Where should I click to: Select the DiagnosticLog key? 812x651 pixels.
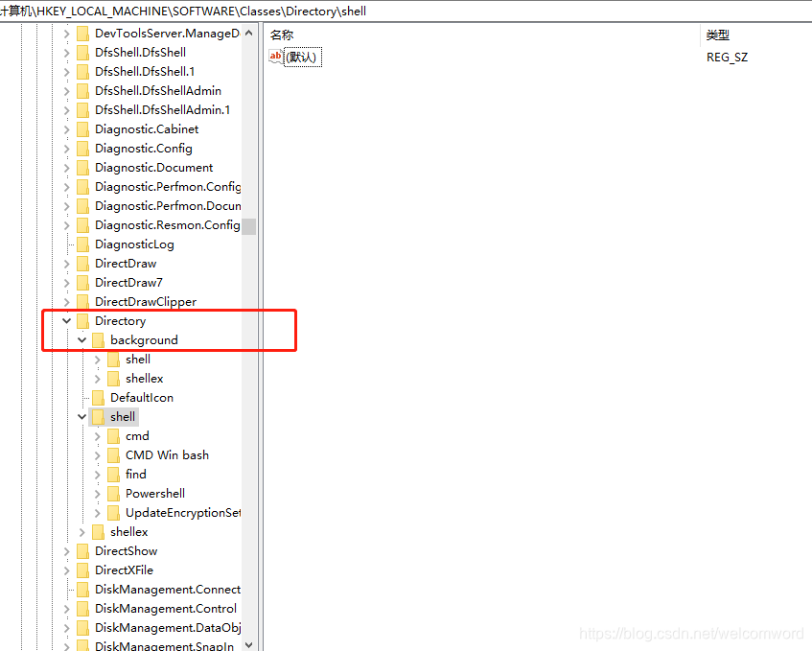pos(134,244)
